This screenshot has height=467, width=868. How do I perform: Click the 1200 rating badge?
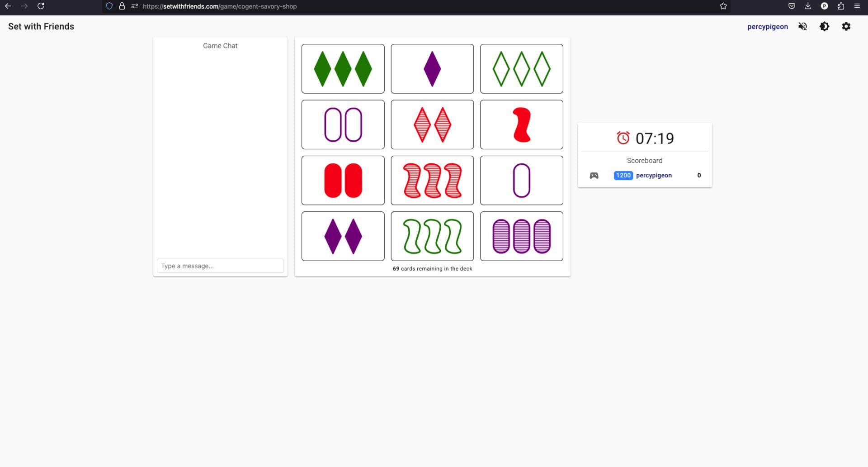point(623,175)
